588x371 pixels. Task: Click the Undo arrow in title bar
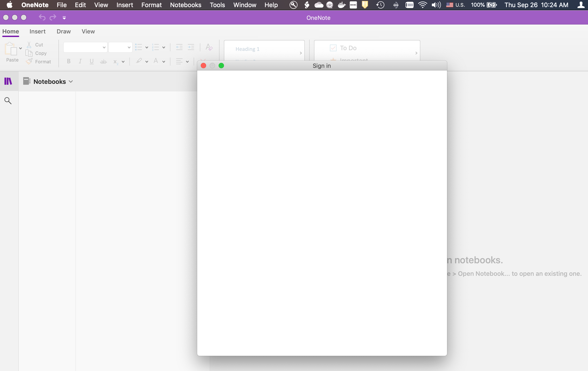42,17
